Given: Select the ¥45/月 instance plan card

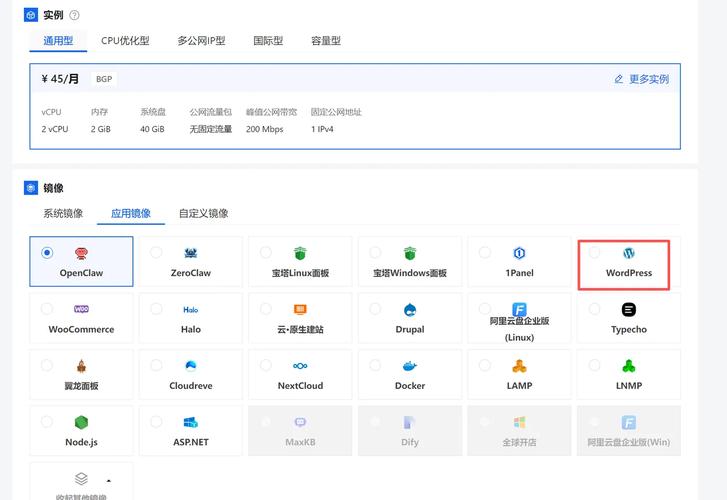Looking at the screenshot, I should [x=355, y=106].
